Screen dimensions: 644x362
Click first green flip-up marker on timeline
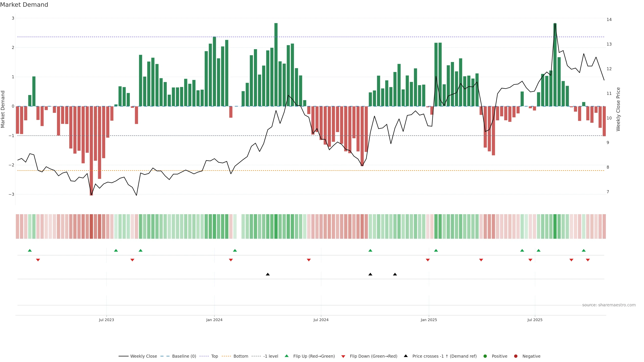tap(30, 251)
